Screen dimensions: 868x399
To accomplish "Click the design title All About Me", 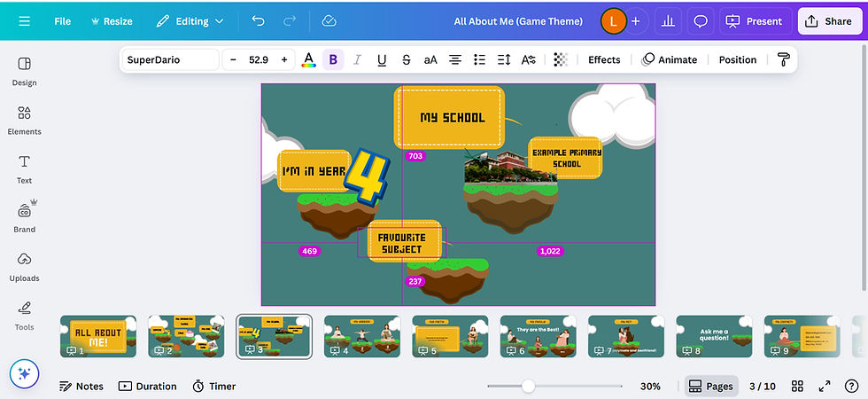I will click(x=518, y=21).
